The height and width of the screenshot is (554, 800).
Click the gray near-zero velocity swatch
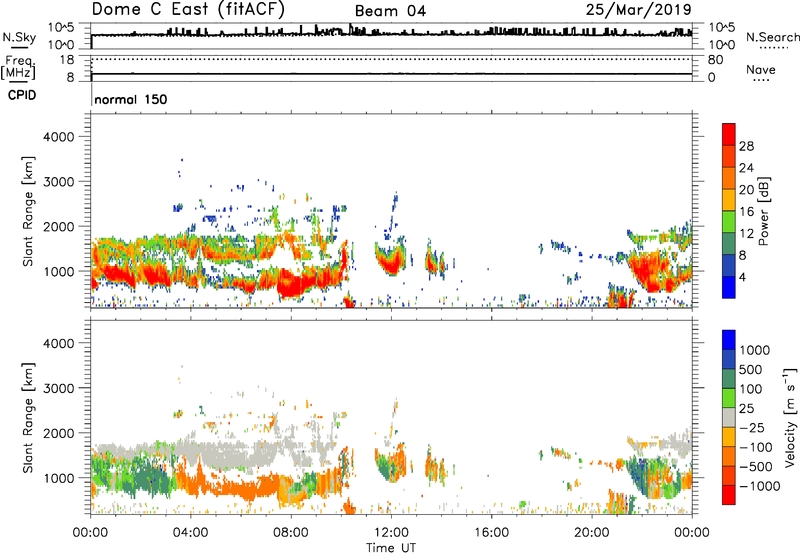coord(729,418)
